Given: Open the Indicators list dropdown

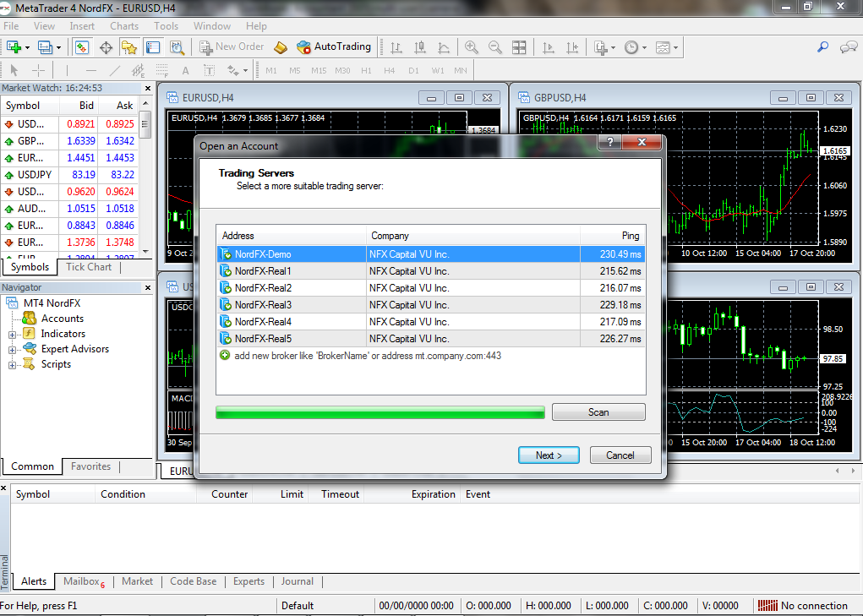Looking at the screenshot, I should (604, 47).
